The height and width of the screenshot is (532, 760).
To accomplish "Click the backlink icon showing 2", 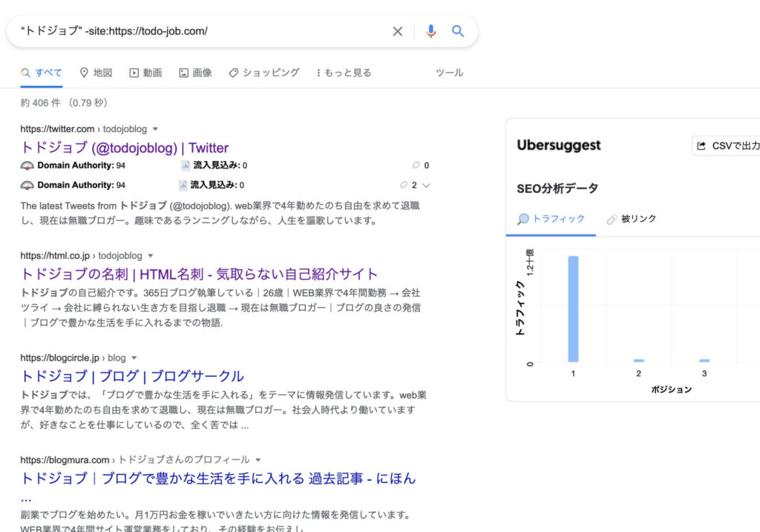I will 403,185.
